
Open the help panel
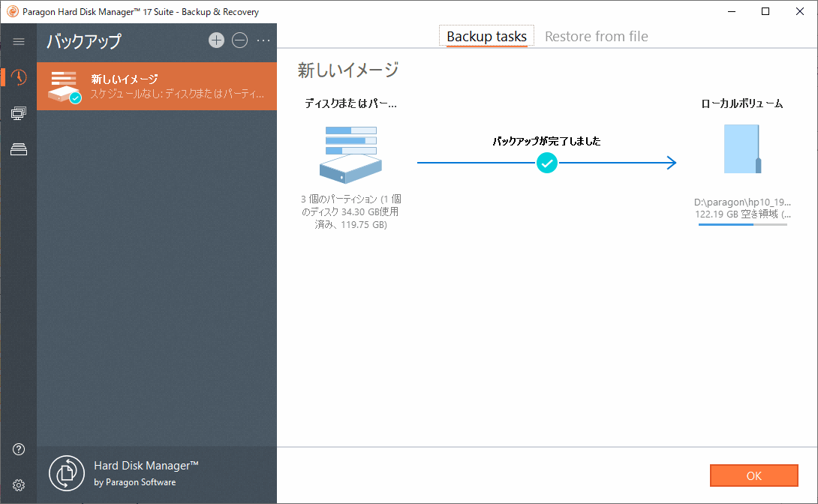tap(17, 448)
